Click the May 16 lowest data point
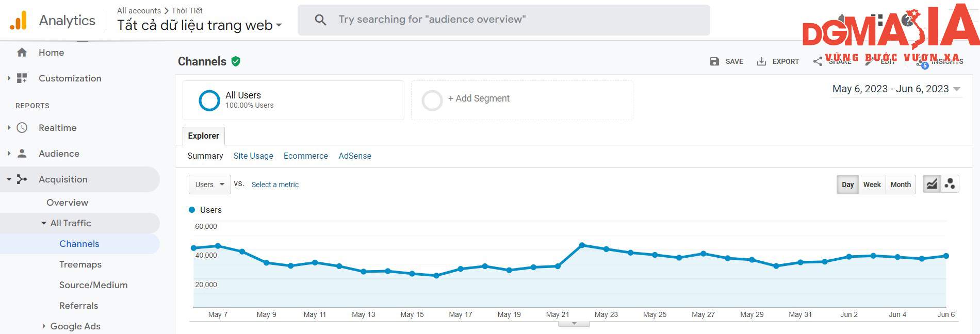This screenshot has width=980, height=334. (436, 276)
